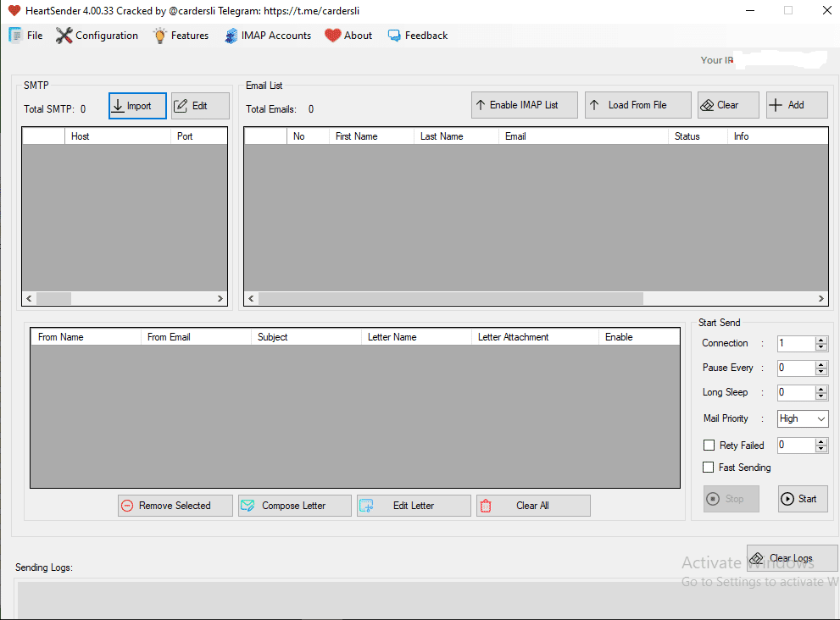Decrease Pause Every value with down arrow
The width and height of the screenshot is (840, 620).
821,372
